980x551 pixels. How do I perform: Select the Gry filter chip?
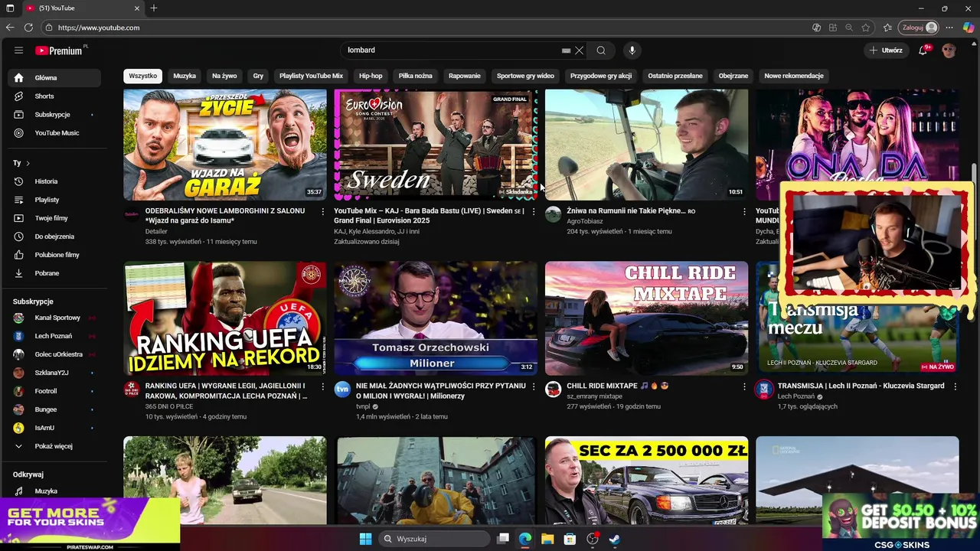[x=258, y=76]
